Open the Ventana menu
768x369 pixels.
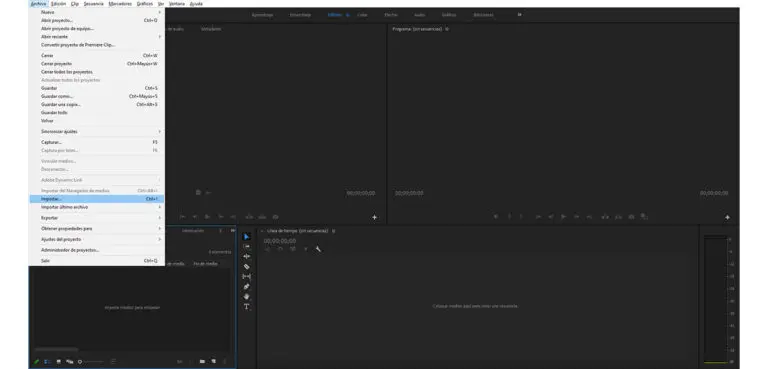177,3
